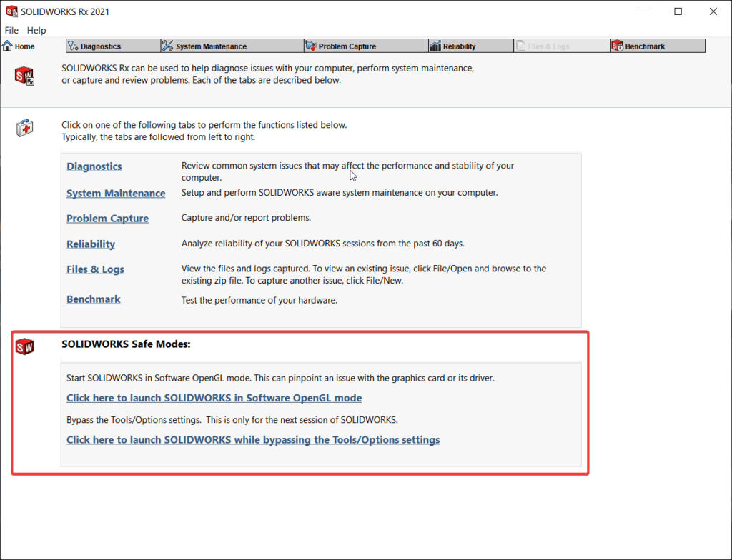
Task: Click the first aid kit icon
Action: pyautogui.click(x=25, y=128)
